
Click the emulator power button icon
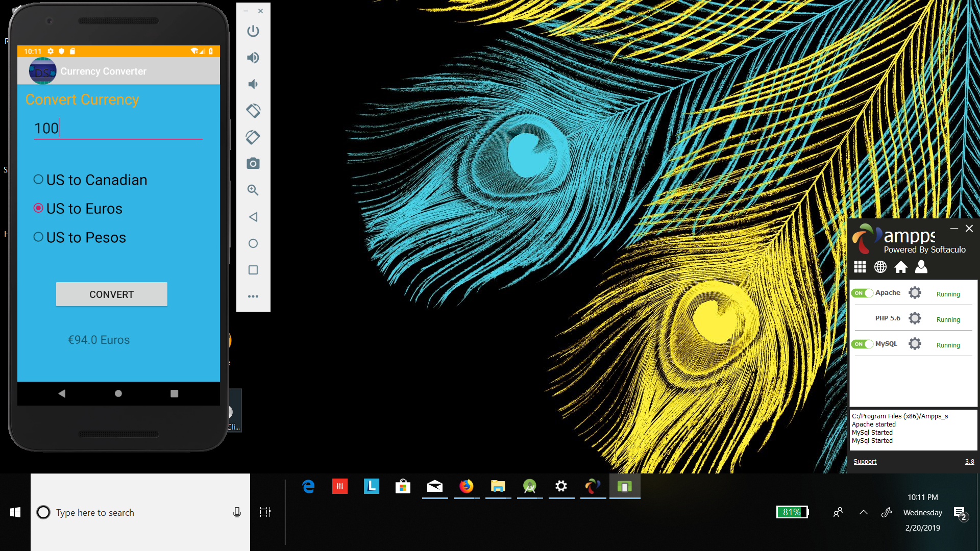[253, 31]
